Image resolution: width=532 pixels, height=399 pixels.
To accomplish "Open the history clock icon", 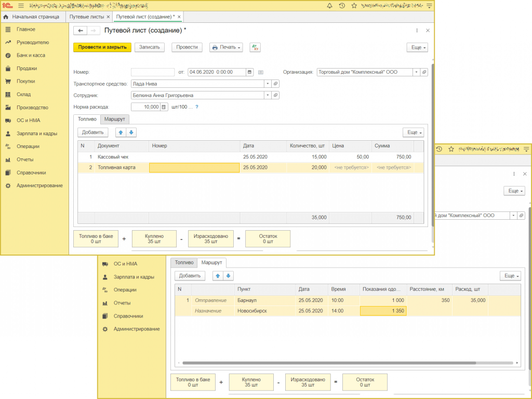I will click(x=342, y=6).
